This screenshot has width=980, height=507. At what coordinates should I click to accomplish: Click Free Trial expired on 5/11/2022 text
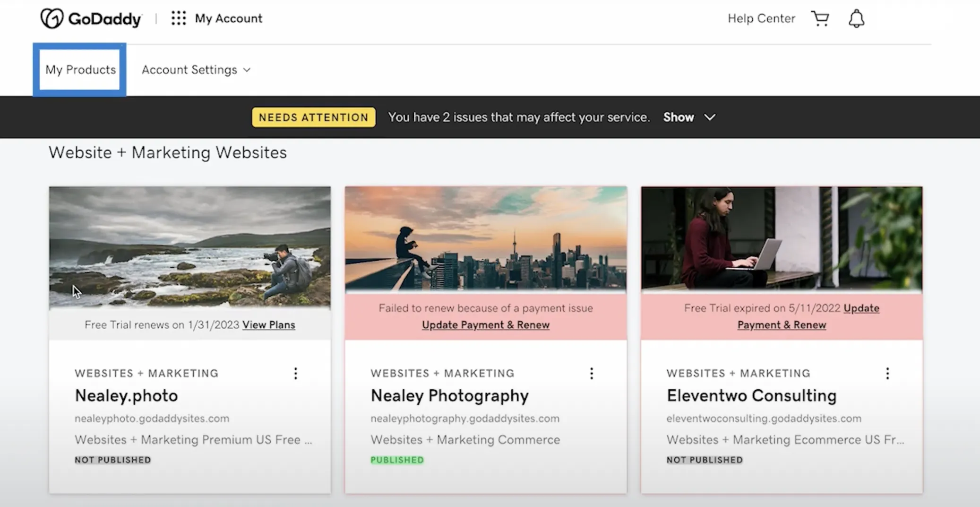tap(762, 308)
